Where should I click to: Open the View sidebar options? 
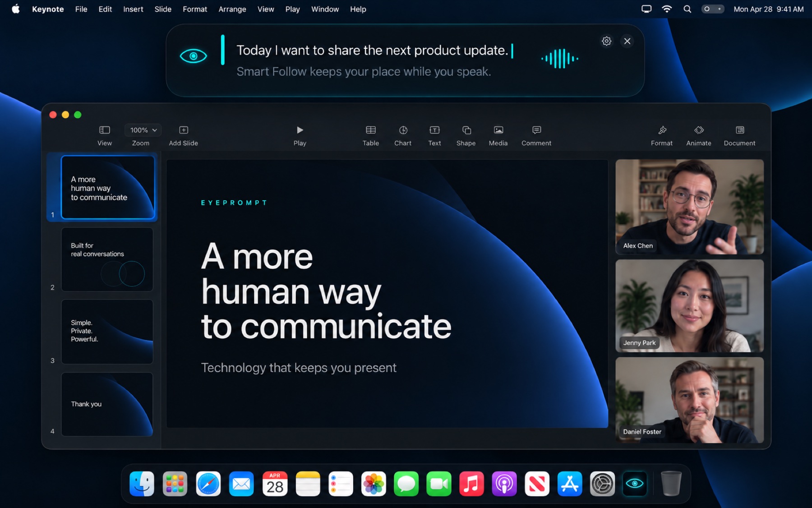[x=104, y=135]
